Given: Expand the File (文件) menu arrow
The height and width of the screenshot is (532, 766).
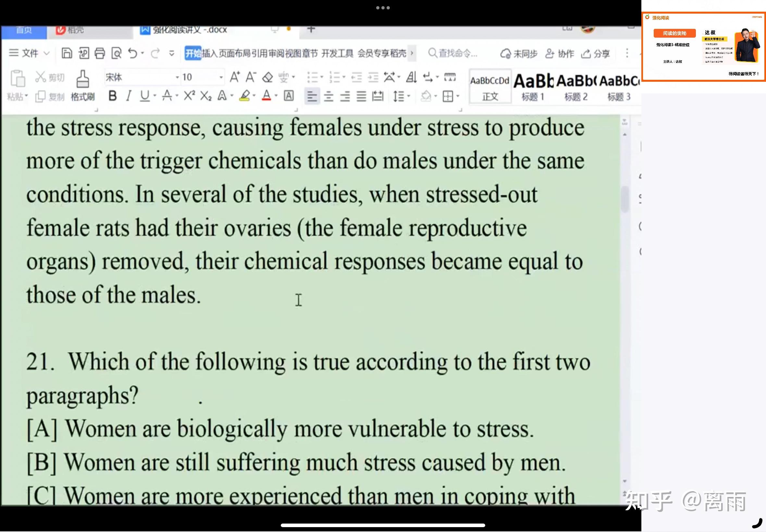Looking at the screenshot, I should click(47, 53).
